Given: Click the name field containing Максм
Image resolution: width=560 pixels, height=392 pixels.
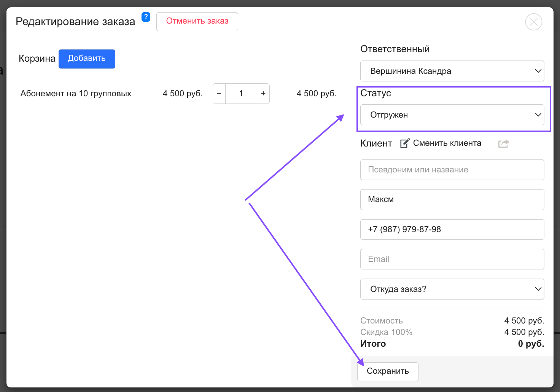Looking at the screenshot, I should (452, 200).
